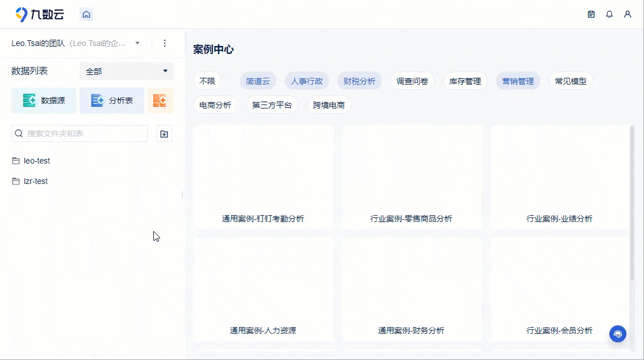Screen dimensions: 644x360
Task: Select the 不限 category filter
Action: 207,81
